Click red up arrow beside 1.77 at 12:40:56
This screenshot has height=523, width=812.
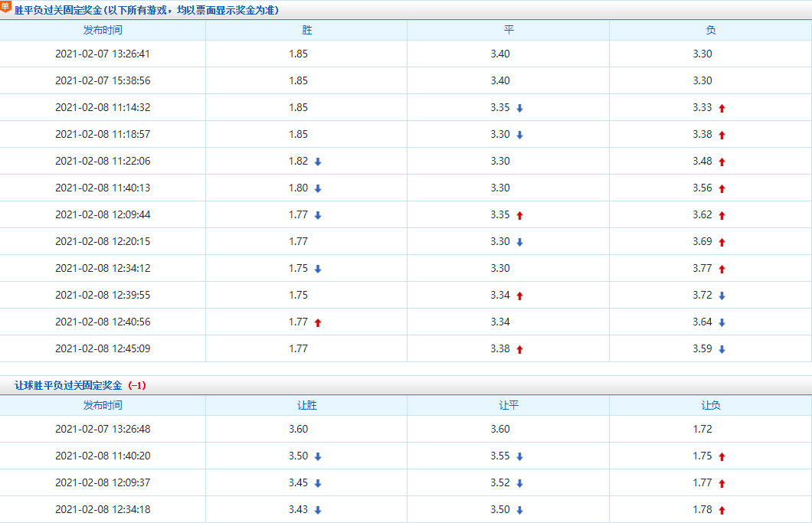(318, 323)
